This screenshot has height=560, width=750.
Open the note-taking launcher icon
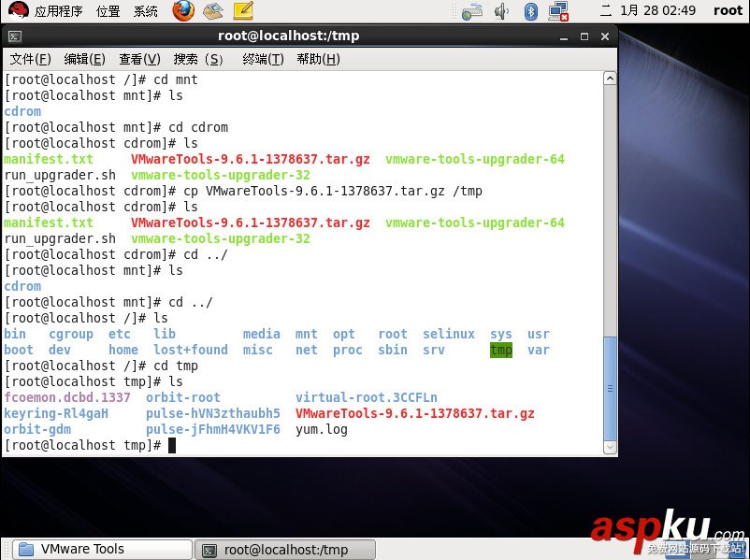pyautogui.click(x=243, y=10)
